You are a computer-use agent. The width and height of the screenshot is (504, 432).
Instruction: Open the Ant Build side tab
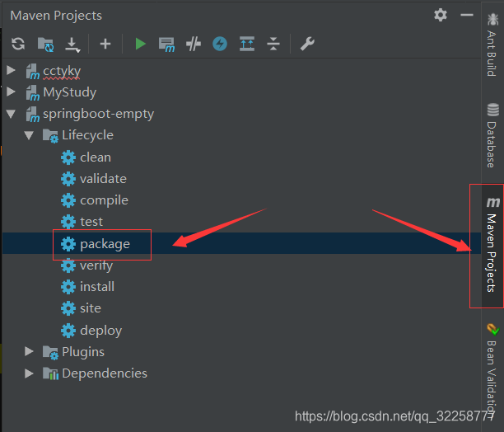pos(492,45)
